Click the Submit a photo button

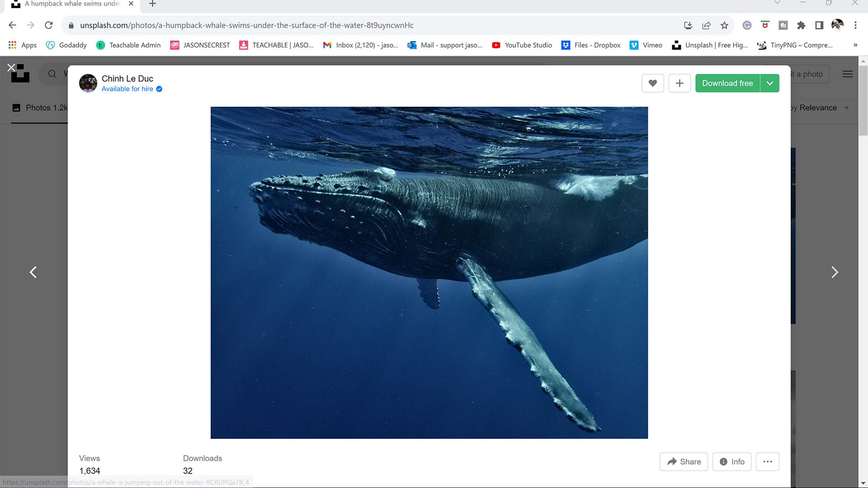(809, 74)
